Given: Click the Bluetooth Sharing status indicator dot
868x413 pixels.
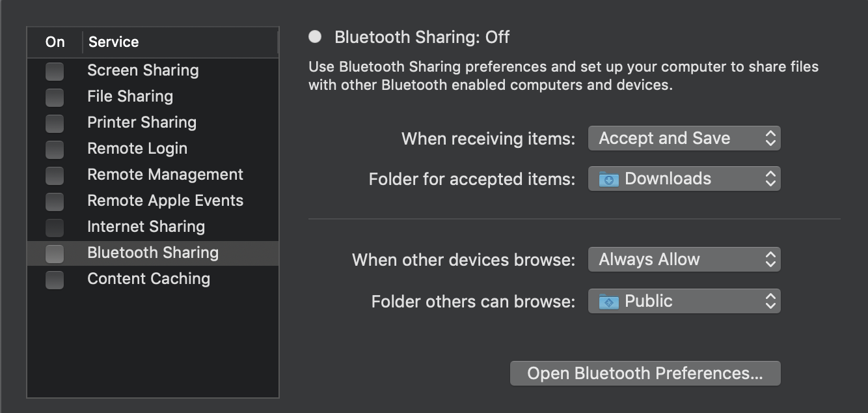Looking at the screenshot, I should click(x=315, y=37).
